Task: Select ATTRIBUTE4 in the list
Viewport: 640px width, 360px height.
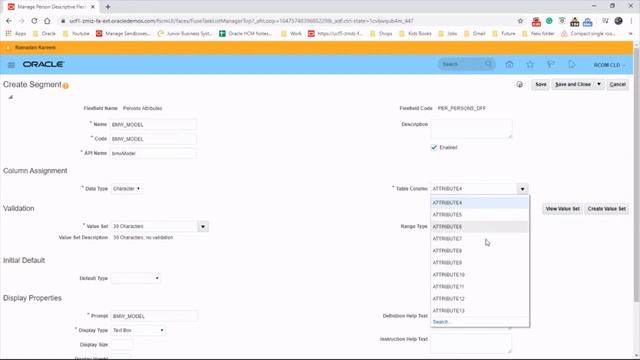Action: [x=480, y=203]
